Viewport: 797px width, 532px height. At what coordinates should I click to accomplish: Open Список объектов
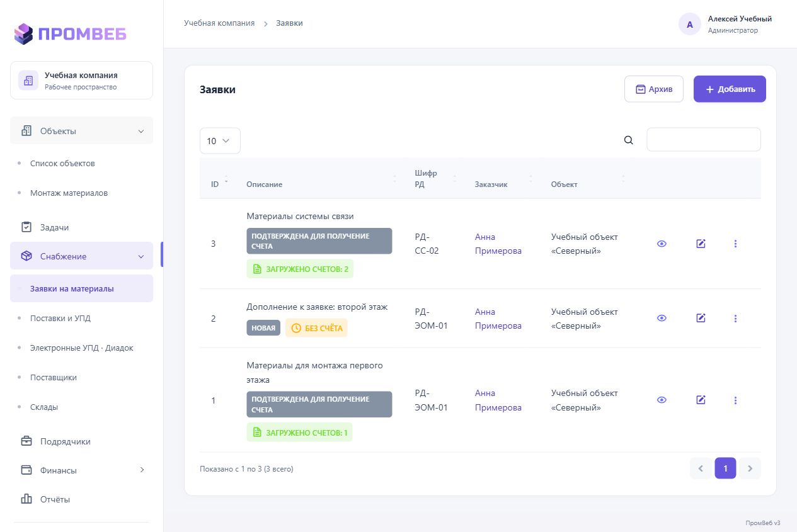pyautogui.click(x=62, y=163)
